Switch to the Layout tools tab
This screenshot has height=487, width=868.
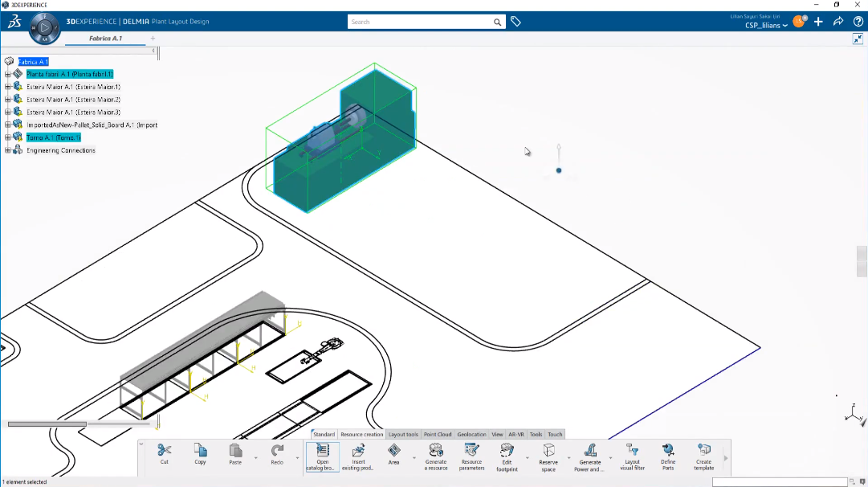pyautogui.click(x=403, y=435)
